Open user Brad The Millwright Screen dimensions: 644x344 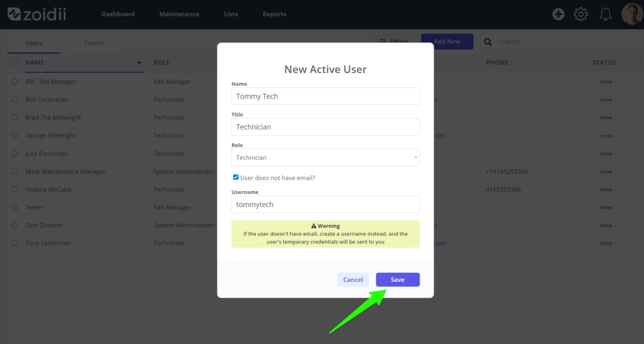pyautogui.click(x=53, y=117)
